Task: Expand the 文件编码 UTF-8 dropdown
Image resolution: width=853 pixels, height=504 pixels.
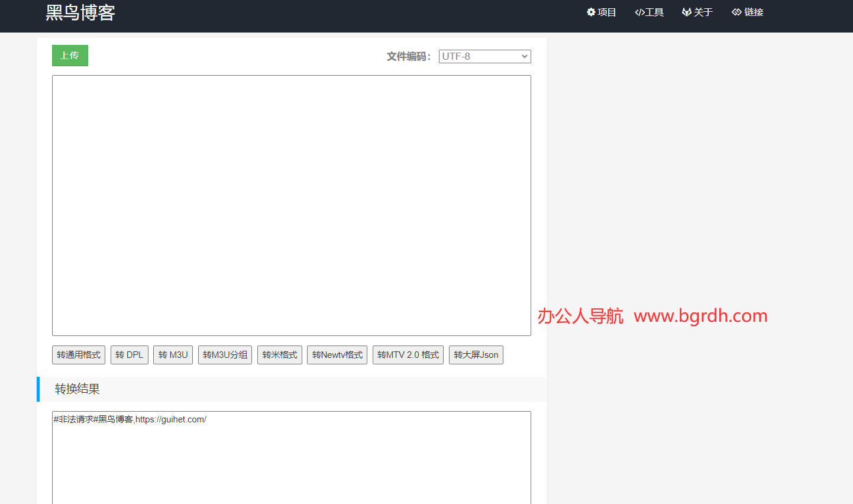Action: [484, 56]
